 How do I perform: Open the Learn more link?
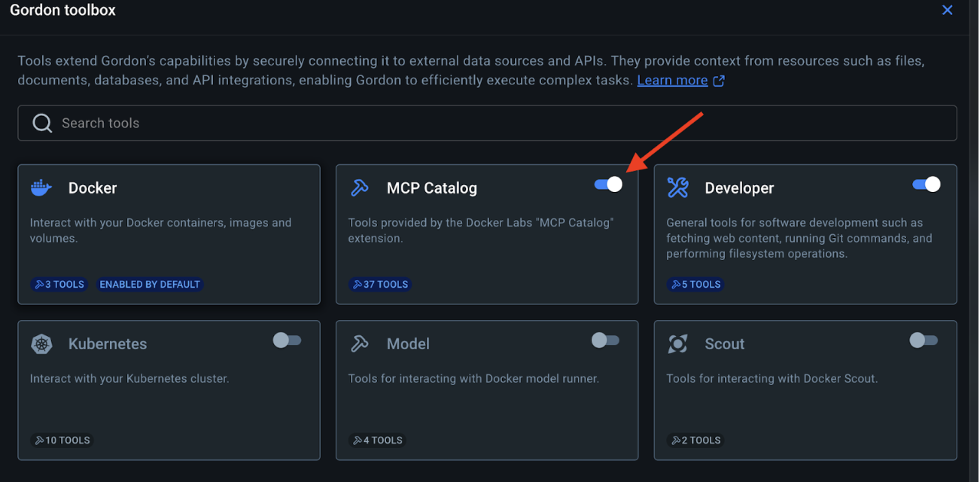[672, 81]
